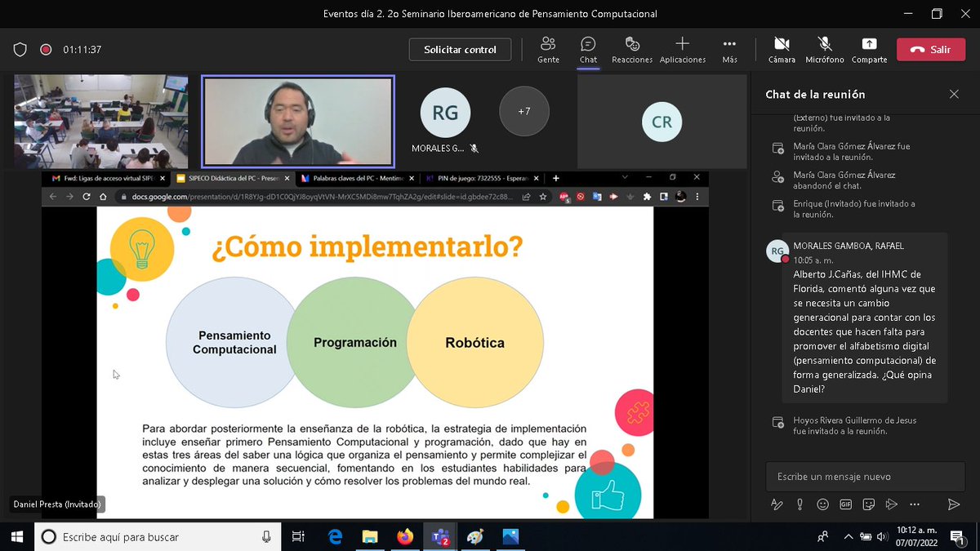
Task: Click the shield security icon
Action: (x=20, y=50)
